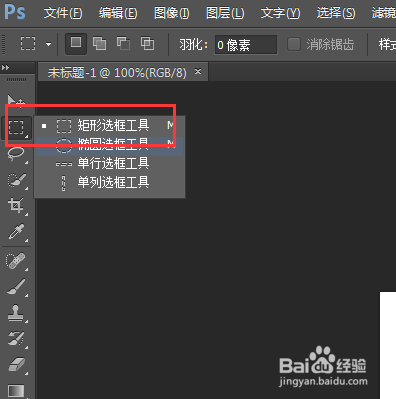
Task: Click the toolbox grip handle
Action: coord(16,80)
